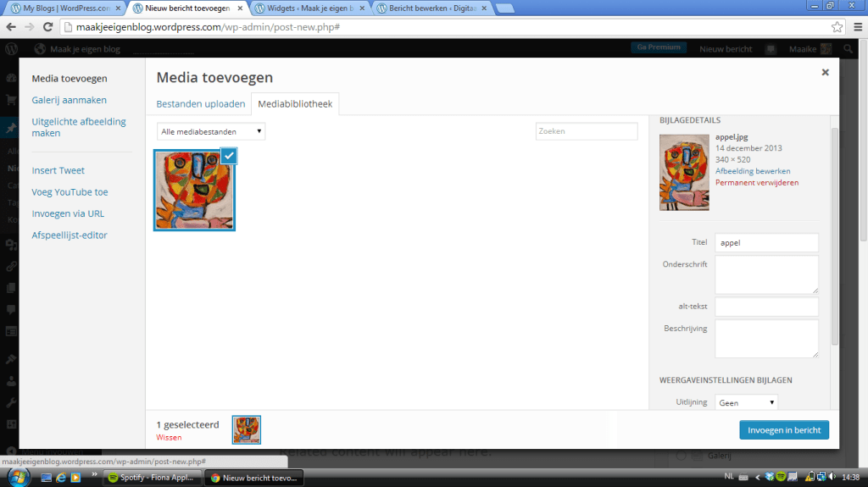868x487 pixels.
Task: Expand the Uitlijning dropdown
Action: (x=746, y=403)
